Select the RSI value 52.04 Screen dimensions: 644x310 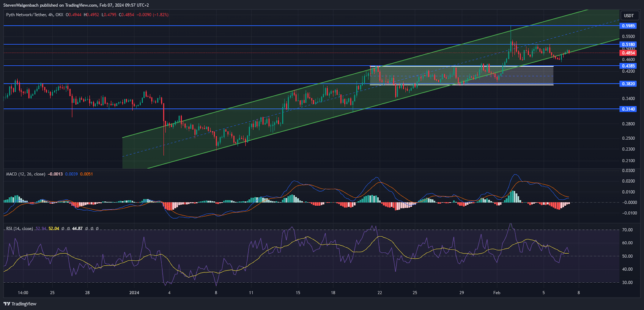coord(54,229)
